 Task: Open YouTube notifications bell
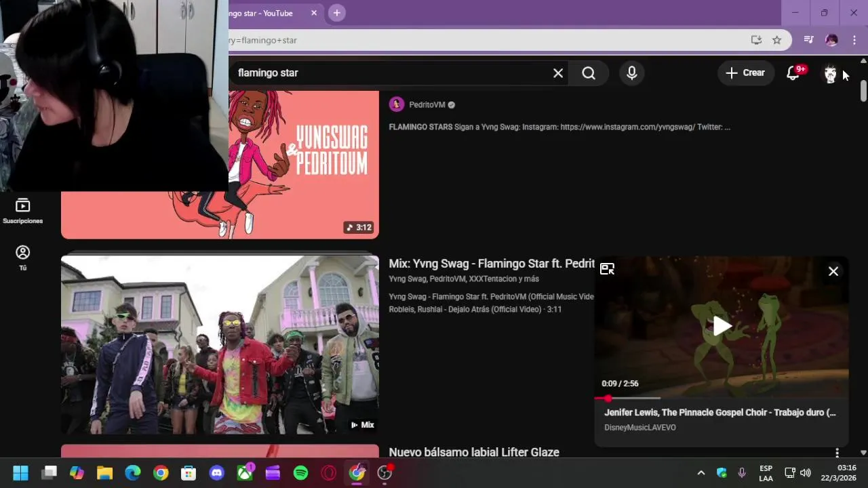tap(793, 73)
